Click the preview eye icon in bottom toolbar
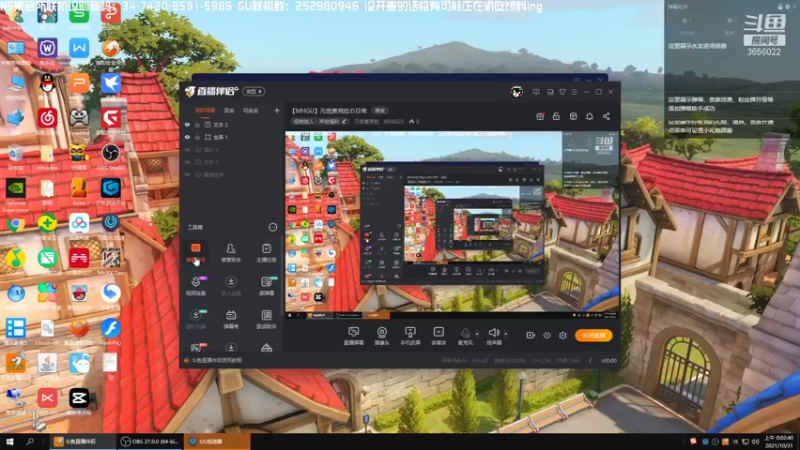800x450 pixels. coord(546,335)
